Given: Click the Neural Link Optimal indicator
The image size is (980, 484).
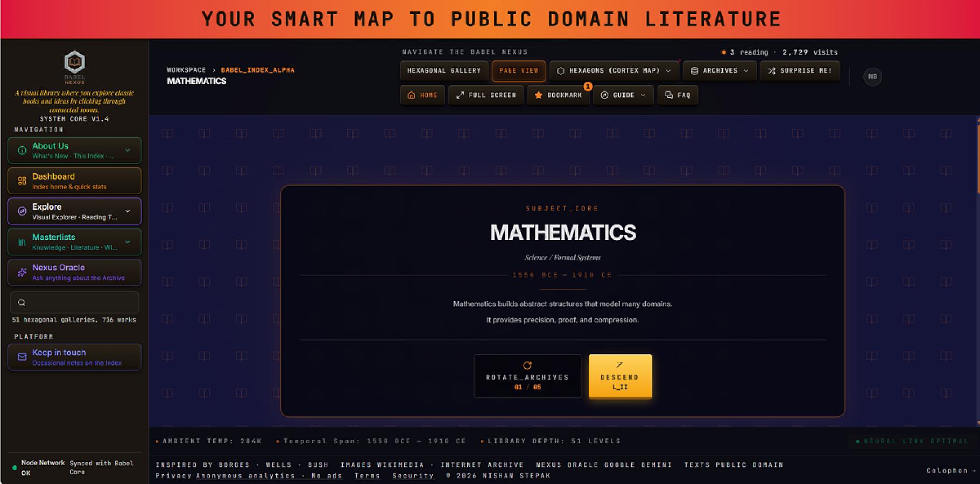Looking at the screenshot, I should (912, 441).
